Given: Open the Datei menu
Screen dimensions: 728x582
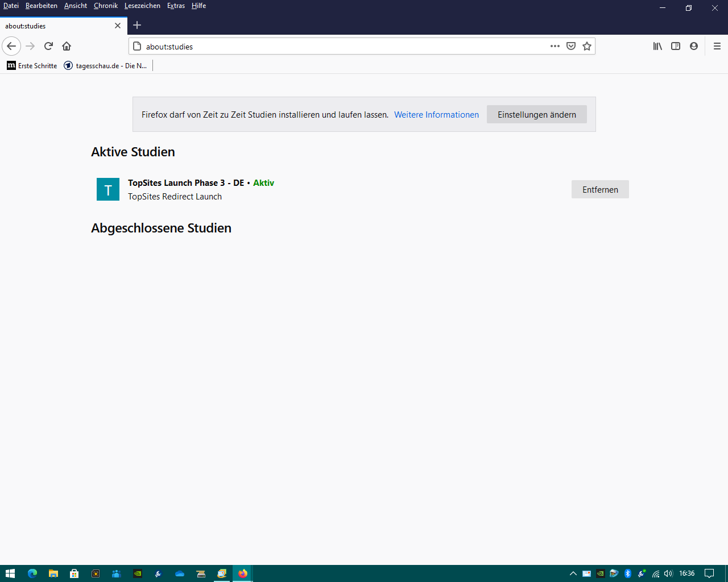Looking at the screenshot, I should (11, 6).
